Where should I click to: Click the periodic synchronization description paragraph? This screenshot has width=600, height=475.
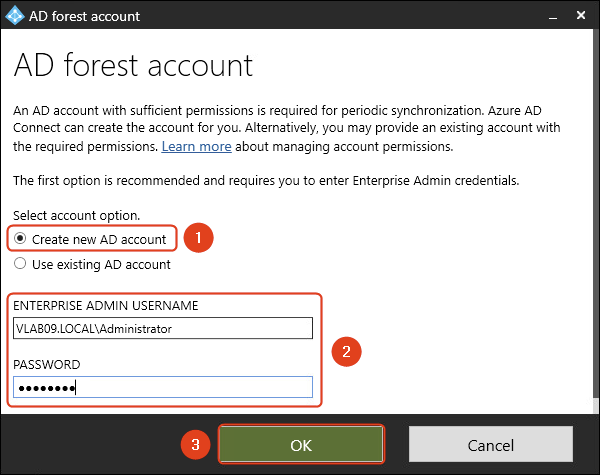coord(290,129)
